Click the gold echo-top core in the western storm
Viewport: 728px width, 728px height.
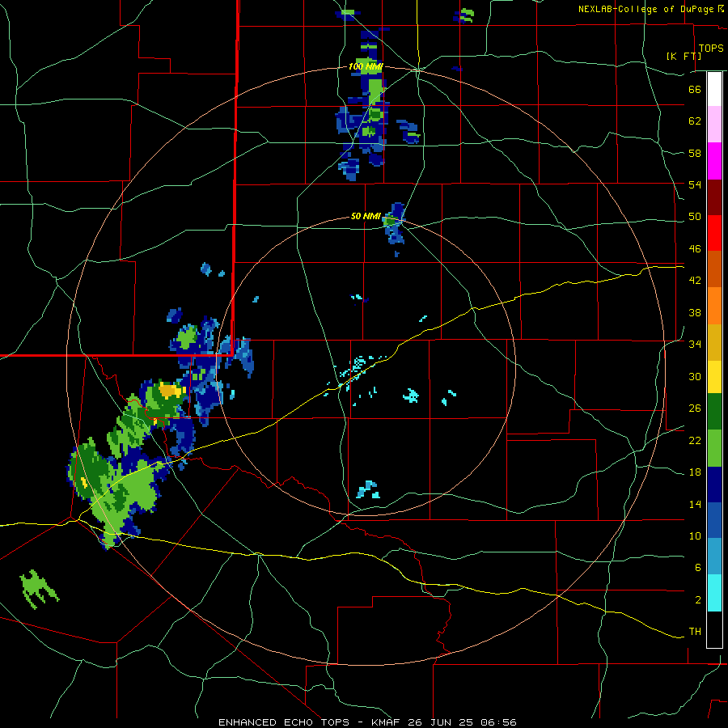click(x=170, y=391)
